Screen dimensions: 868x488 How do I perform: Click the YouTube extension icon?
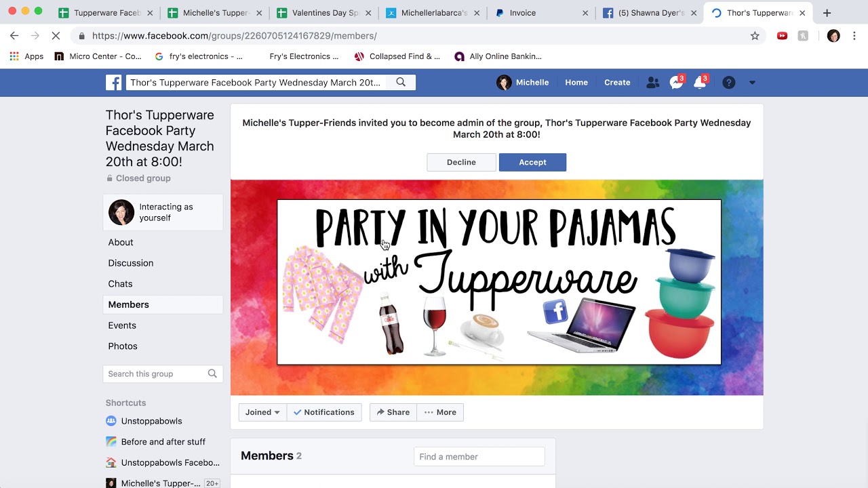pos(782,36)
